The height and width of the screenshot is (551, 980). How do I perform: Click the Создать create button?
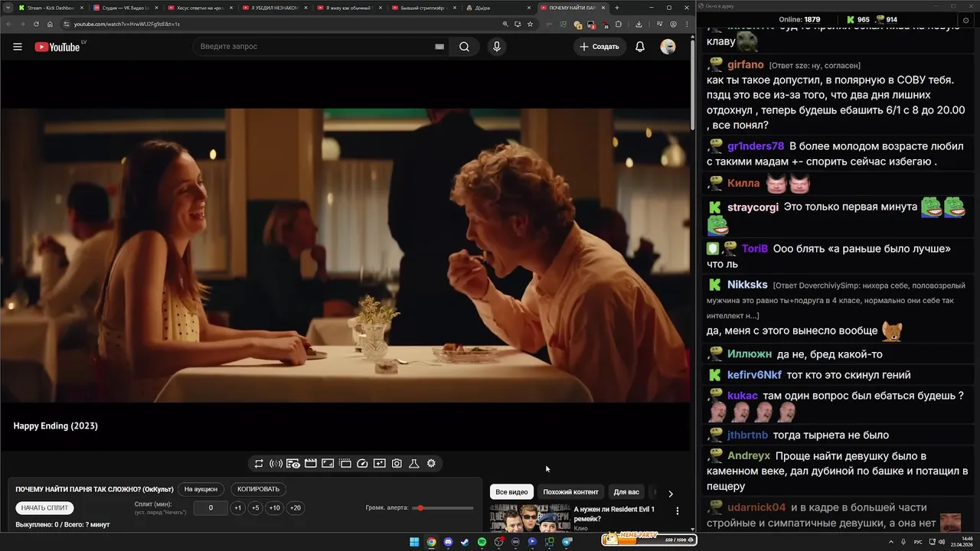coord(599,47)
